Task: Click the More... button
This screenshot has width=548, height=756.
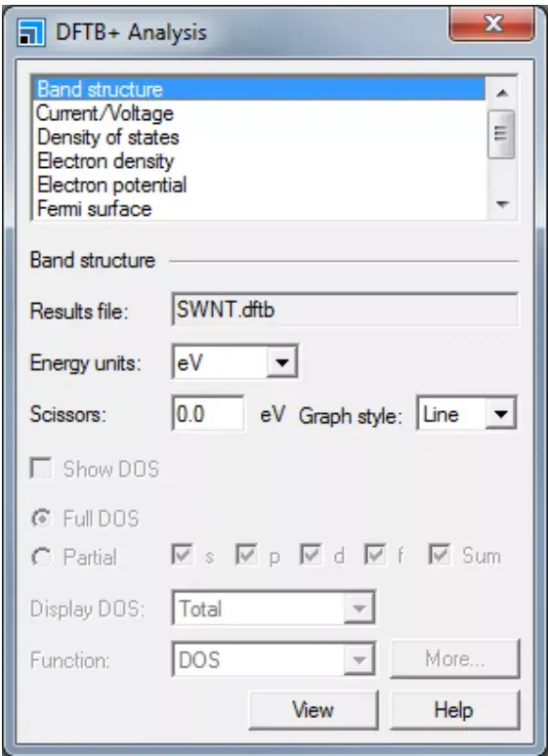Action: tap(455, 658)
